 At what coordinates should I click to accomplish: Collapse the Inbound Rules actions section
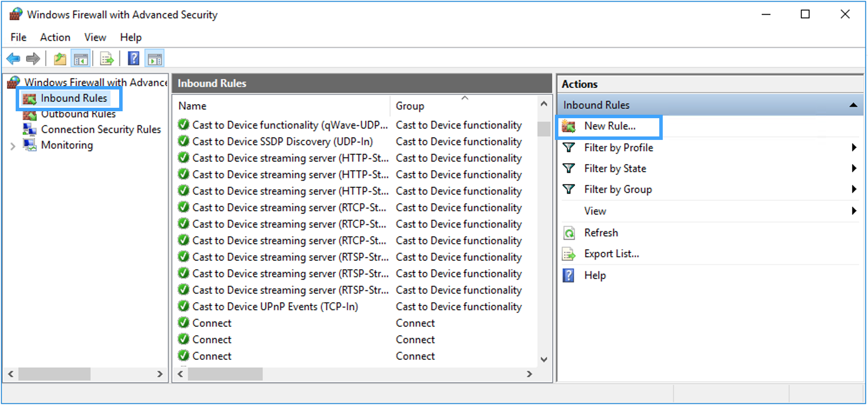tap(853, 105)
